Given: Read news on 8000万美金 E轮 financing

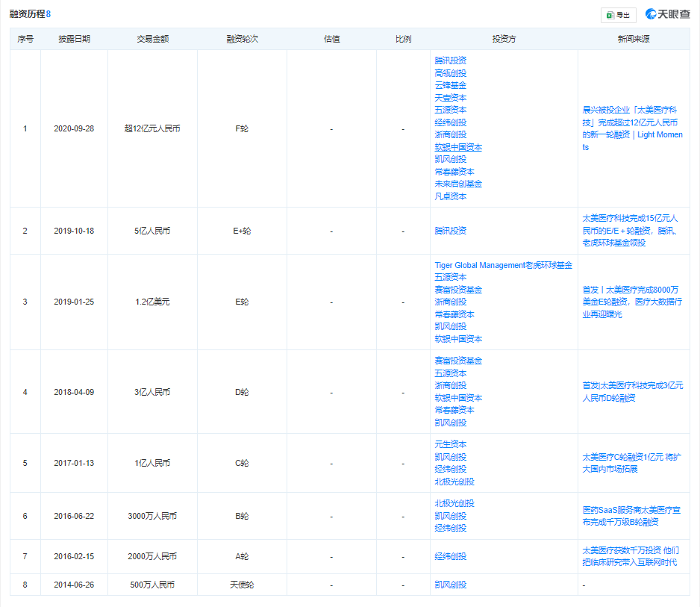Looking at the screenshot, I should [x=631, y=302].
